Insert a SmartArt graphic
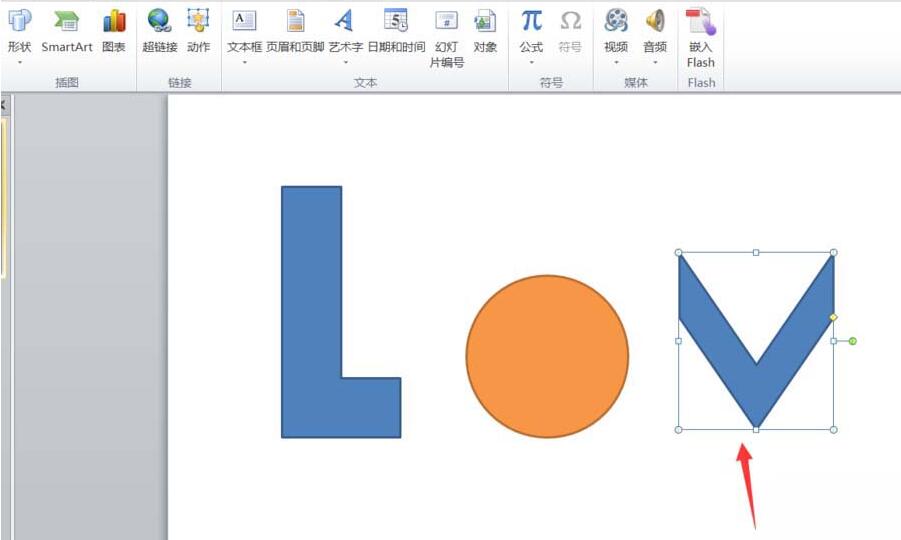This screenshot has height=540, width=901. tap(67, 32)
